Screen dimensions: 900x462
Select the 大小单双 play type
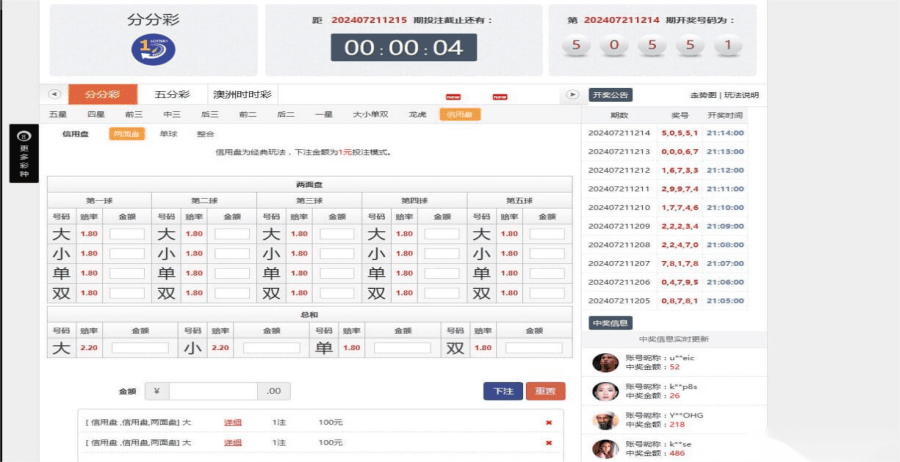point(370,115)
